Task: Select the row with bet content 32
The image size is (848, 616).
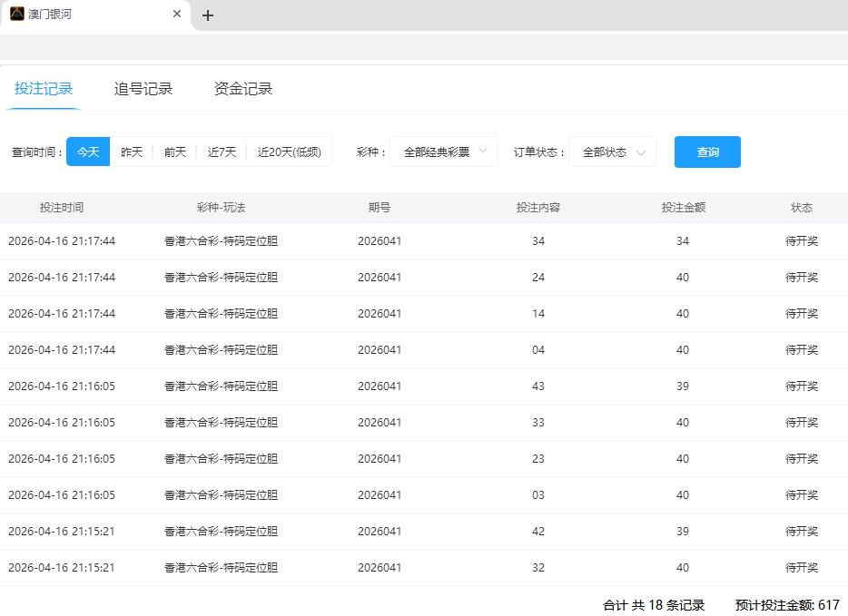Action: click(x=538, y=568)
